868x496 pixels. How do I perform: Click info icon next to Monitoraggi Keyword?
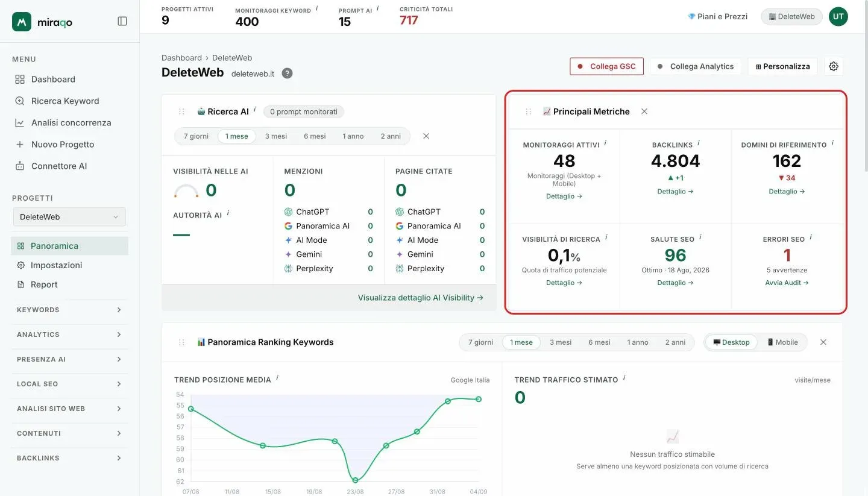click(317, 9)
